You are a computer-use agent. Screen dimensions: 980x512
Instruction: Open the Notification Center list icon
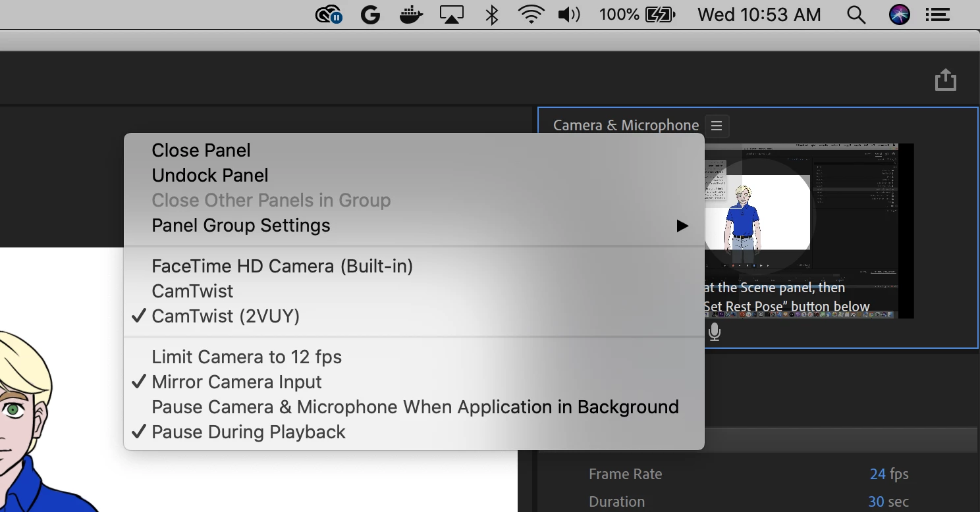[x=938, y=14]
